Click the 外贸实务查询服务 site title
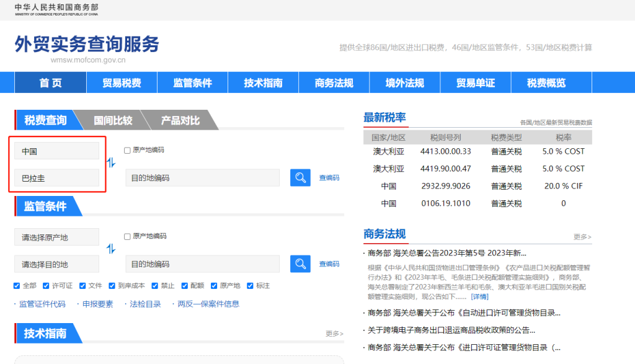Screen dimensions: 635x364 87,44
